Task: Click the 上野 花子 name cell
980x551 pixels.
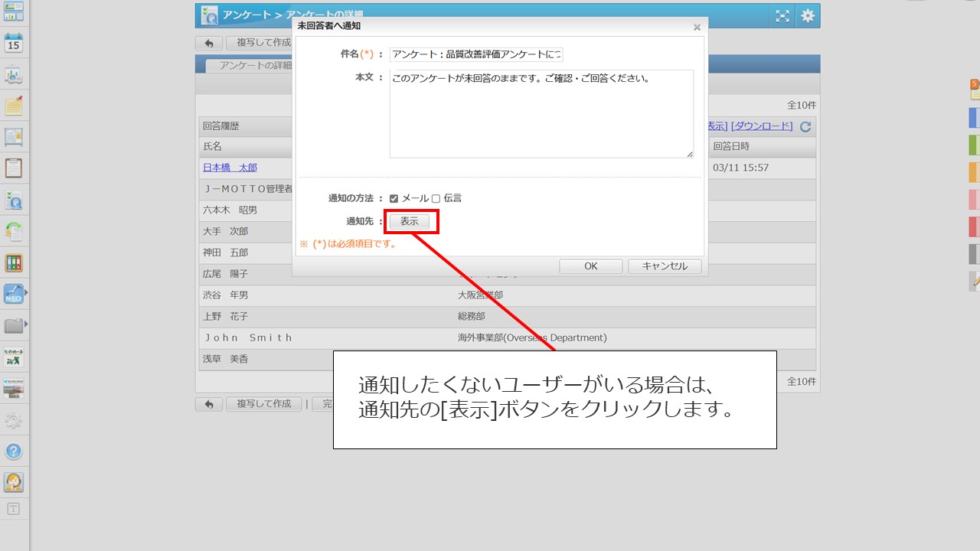Action: point(225,316)
